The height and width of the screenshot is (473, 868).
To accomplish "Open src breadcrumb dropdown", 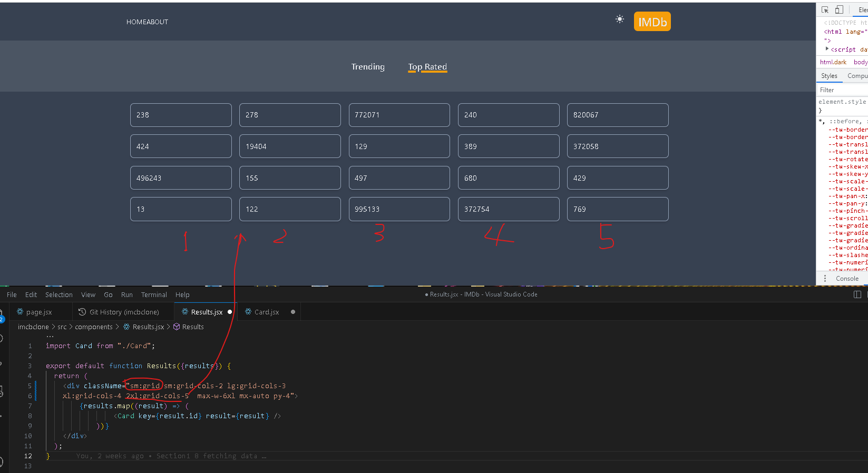I will point(62,327).
